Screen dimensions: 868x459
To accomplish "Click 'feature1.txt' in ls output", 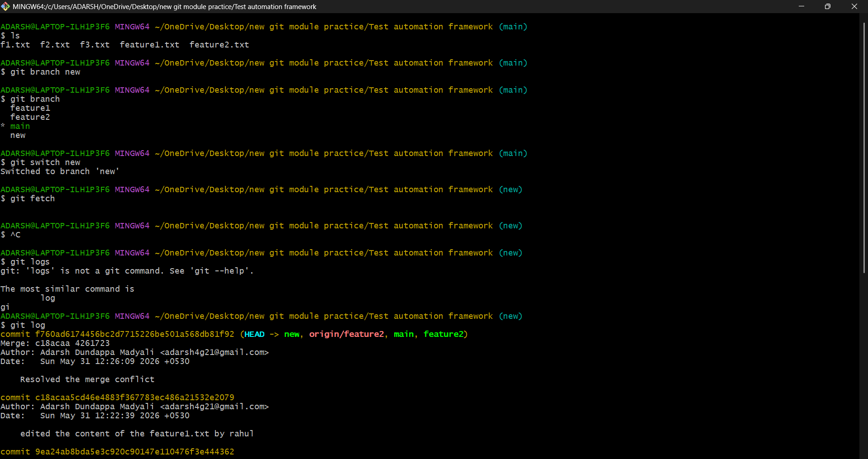I will pyautogui.click(x=150, y=45).
